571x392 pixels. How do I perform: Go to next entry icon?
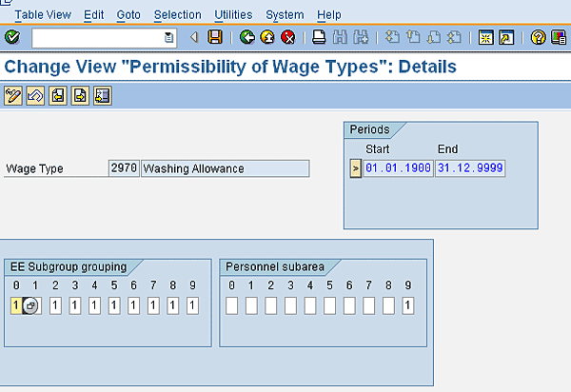point(80,96)
